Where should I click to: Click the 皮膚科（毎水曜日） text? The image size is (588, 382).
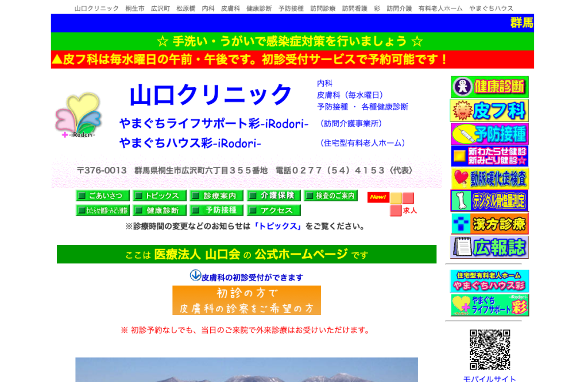350,95
